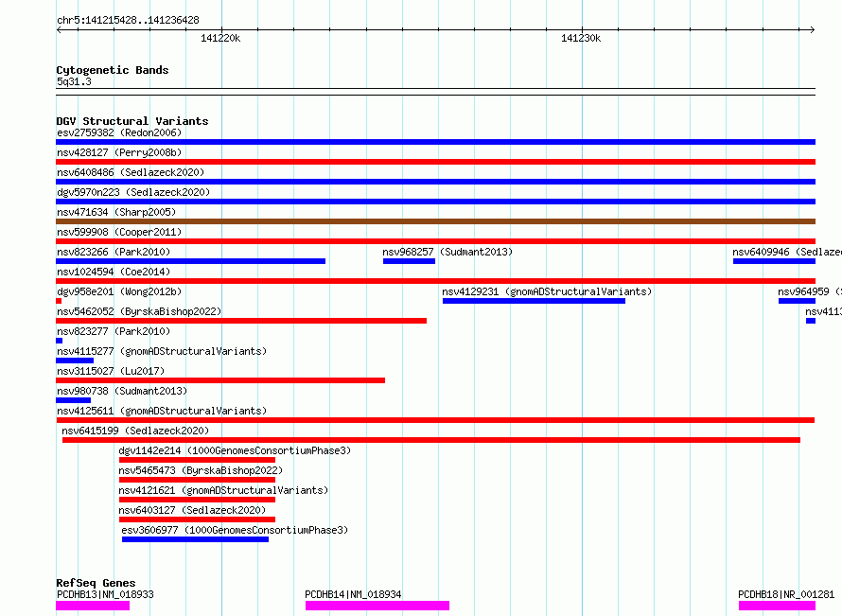Select the blue nsv823266 variant bar
This screenshot has width=842, height=616.
pyautogui.click(x=190, y=261)
